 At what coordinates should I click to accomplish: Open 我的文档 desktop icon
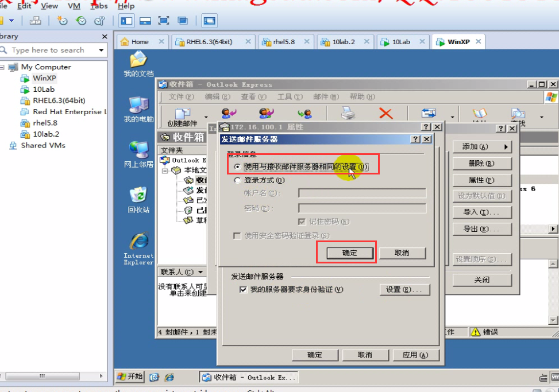pos(138,64)
